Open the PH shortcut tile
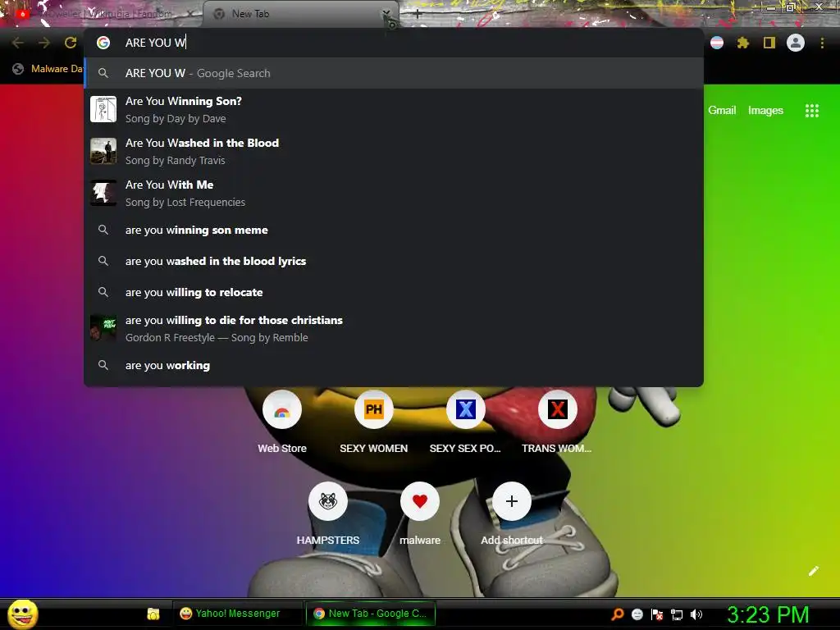 pos(374,410)
